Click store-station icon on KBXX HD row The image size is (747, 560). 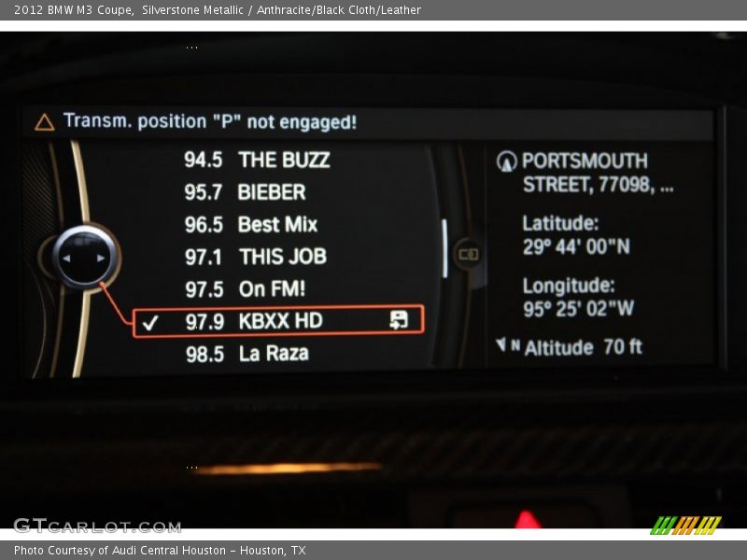(399, 320)
